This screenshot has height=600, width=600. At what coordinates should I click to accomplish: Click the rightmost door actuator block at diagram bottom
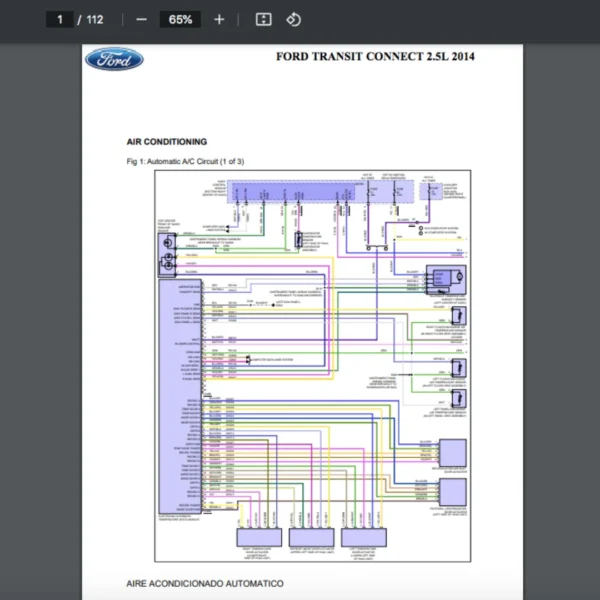(x=363, y=537)
